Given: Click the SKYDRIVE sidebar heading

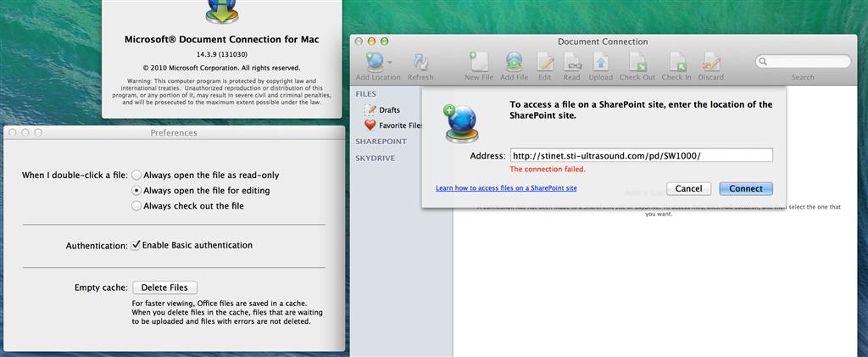Looking at the screenshot, I should tap(376, 159).
